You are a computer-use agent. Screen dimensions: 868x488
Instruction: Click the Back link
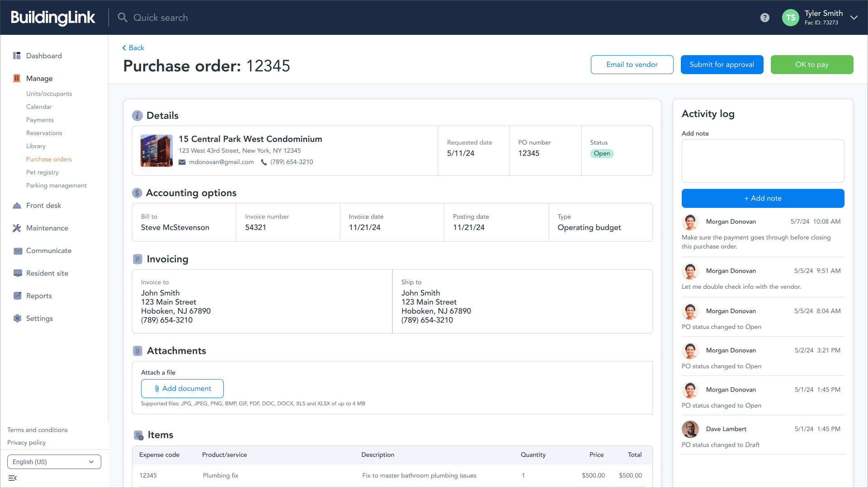click(133, 48)
